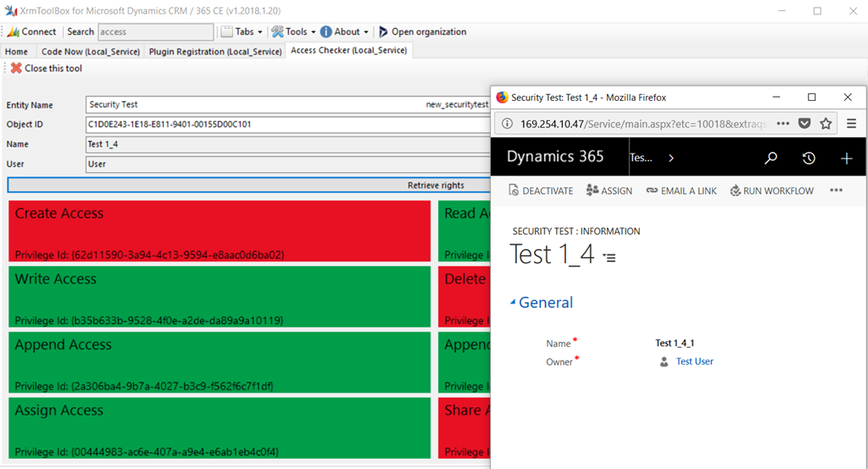Image resolution: width=868 pixels, height=469 pixels.
Task: Click the green Append Access panel
Action: (x=220, y=362)
